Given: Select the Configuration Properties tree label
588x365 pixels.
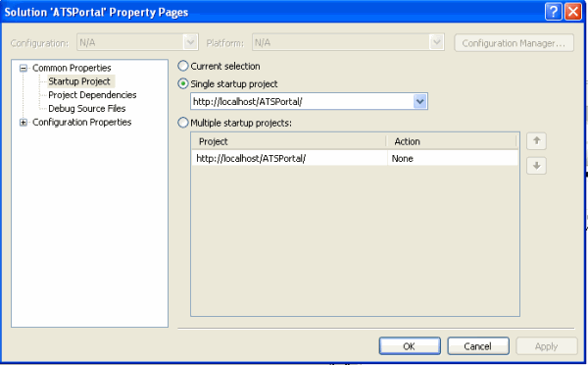Looking at the screenshot, I should tap(81, 123).
